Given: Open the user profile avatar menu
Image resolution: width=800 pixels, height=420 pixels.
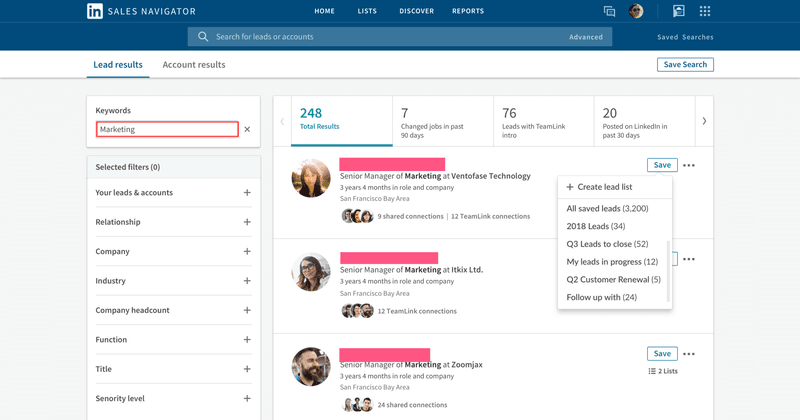Looking at the screenshot, I should (636, 11).
